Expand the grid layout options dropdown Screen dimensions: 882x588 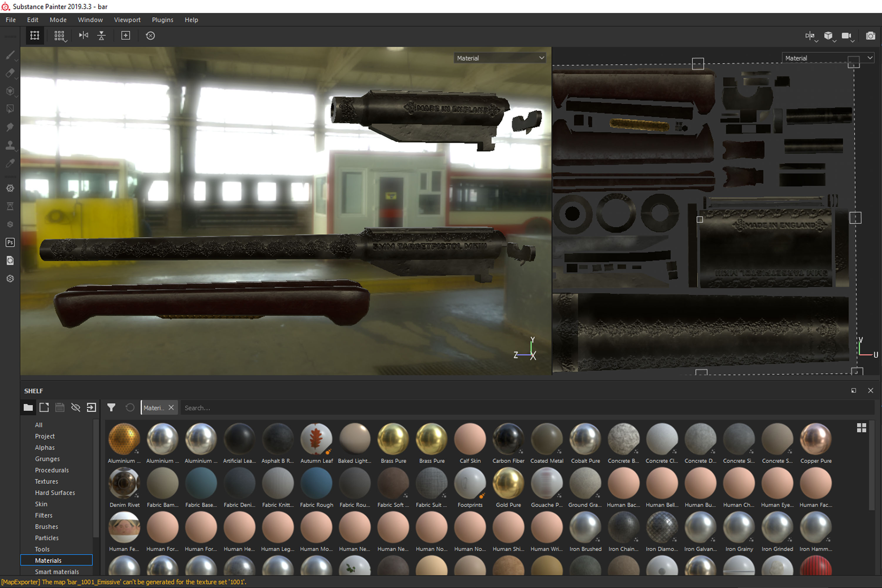(x=60, y=36)
